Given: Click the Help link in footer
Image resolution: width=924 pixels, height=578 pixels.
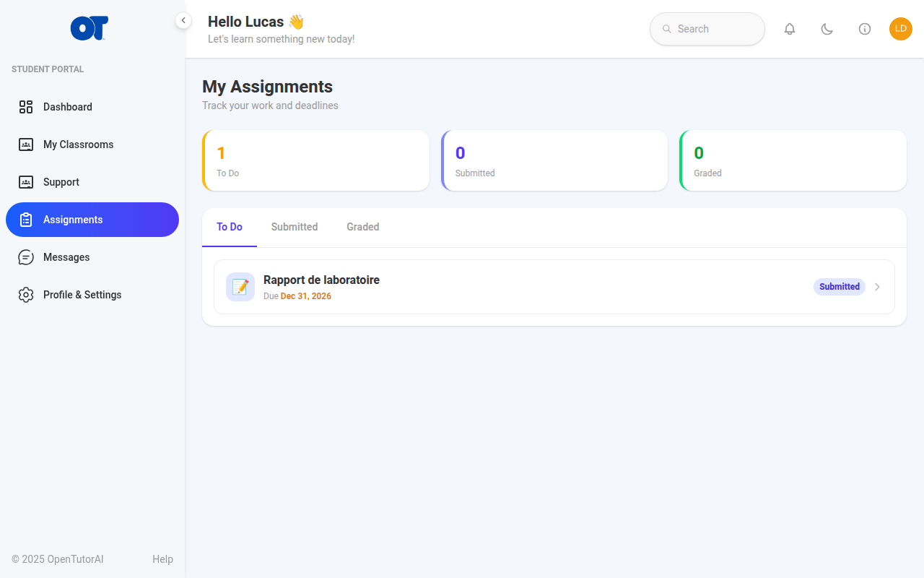Looking at the screenshot, I should 162,559.
